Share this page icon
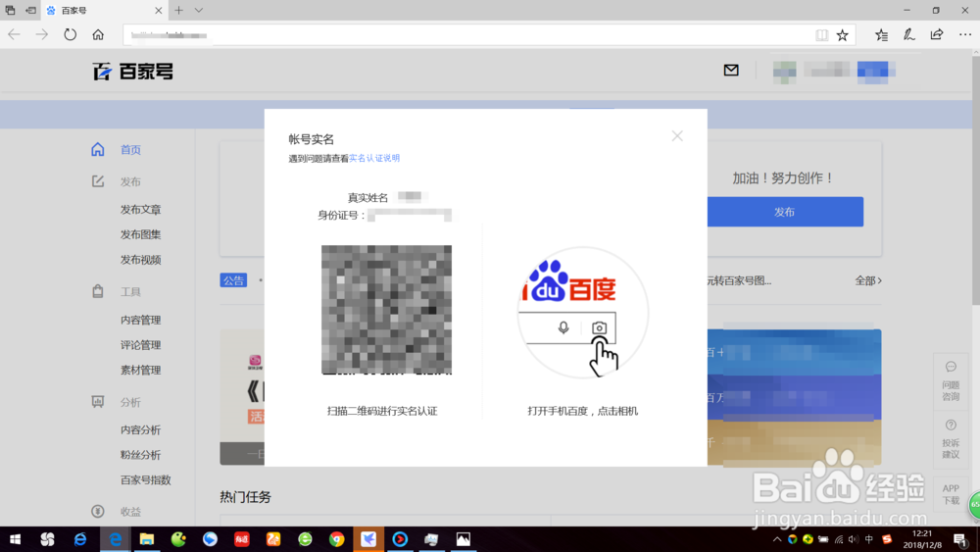Screen dimensions: 980x552 [936, 35]
